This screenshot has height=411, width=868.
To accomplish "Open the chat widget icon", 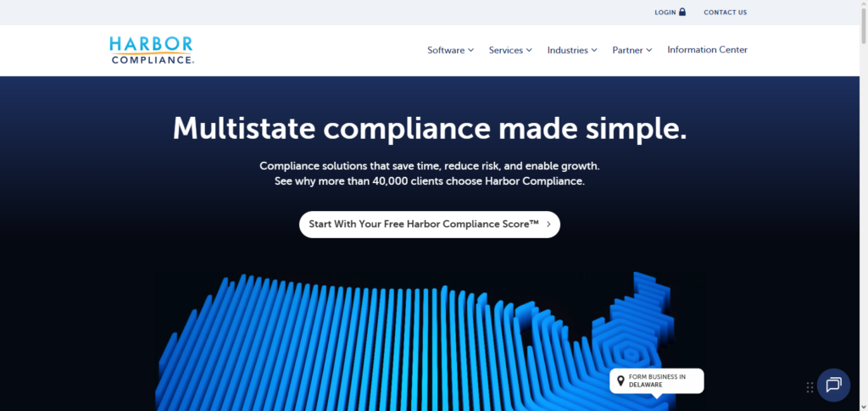I will click(834, 385).
